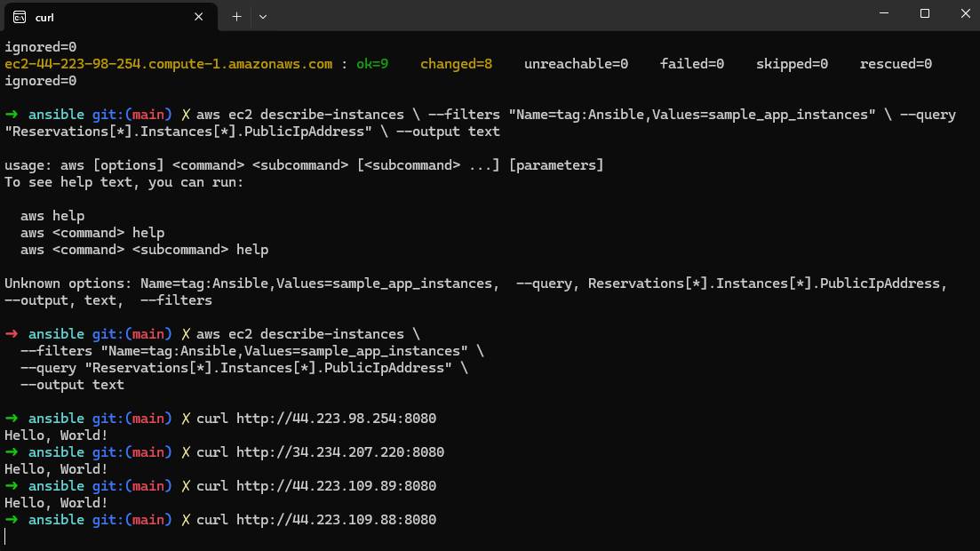Open the new tab profile dropdown chevron
Image resolution: width=980 pixels, height=551 pixels.
[x=263, y=16]
